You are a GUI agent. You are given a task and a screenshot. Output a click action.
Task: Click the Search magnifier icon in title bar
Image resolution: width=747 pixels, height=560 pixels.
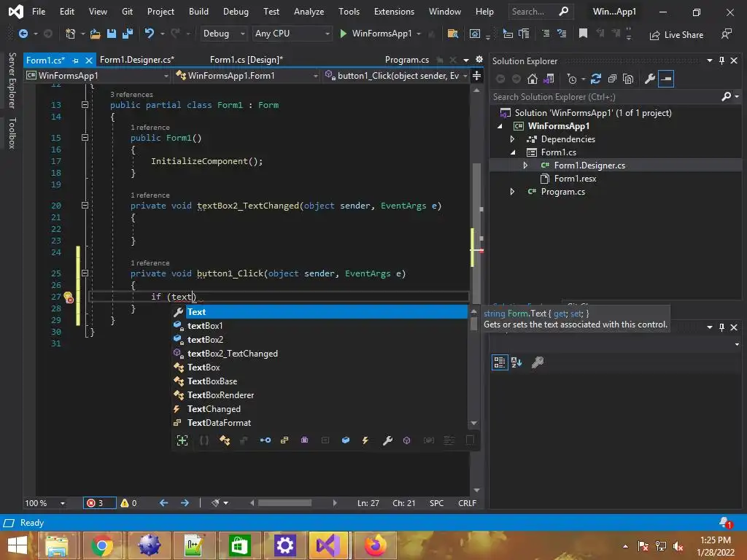click(x=564, y=11)
